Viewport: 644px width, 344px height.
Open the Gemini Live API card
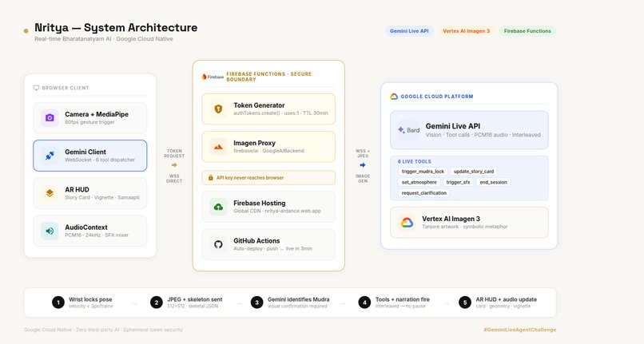pyautogui.click(x=469, y=130)
